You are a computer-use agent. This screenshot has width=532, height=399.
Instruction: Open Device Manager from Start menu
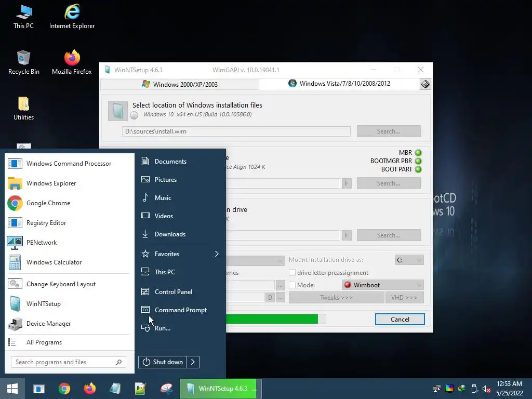68,323
